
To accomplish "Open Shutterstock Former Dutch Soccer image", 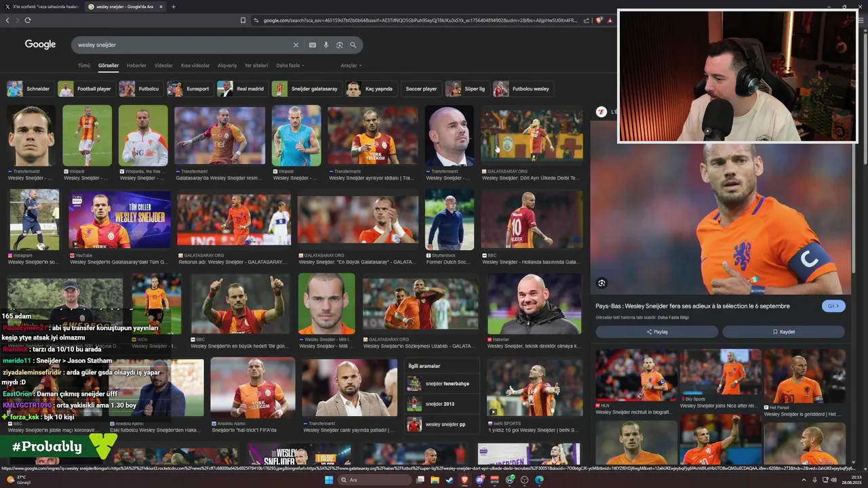I will [449, 220].
